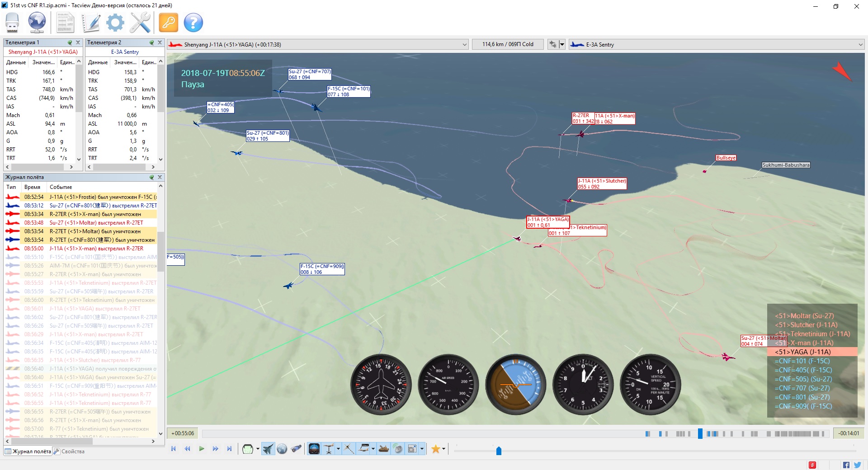Screen dimensions: 868x470
Task: Expand the Shenyang J-11A object selector dropdown
Action: click(464, 44)
